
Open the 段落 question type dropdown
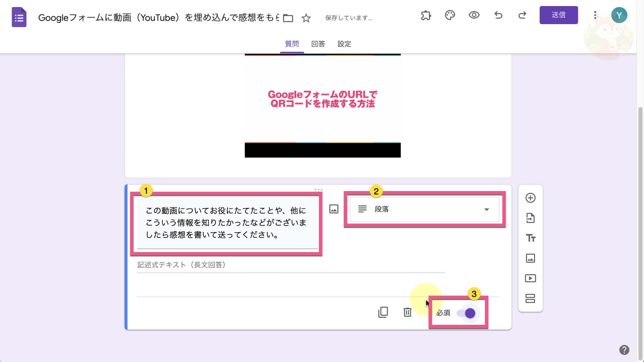click(x=424, y=209)
